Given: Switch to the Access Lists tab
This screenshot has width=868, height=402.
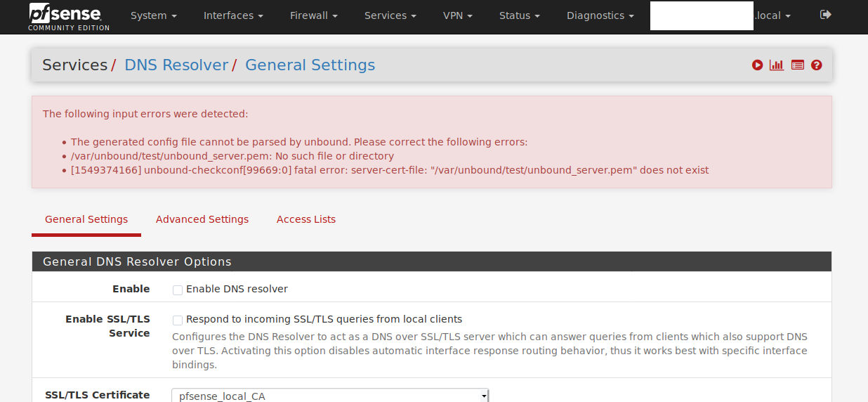Looking at the screenshot, I should (306, 219).
